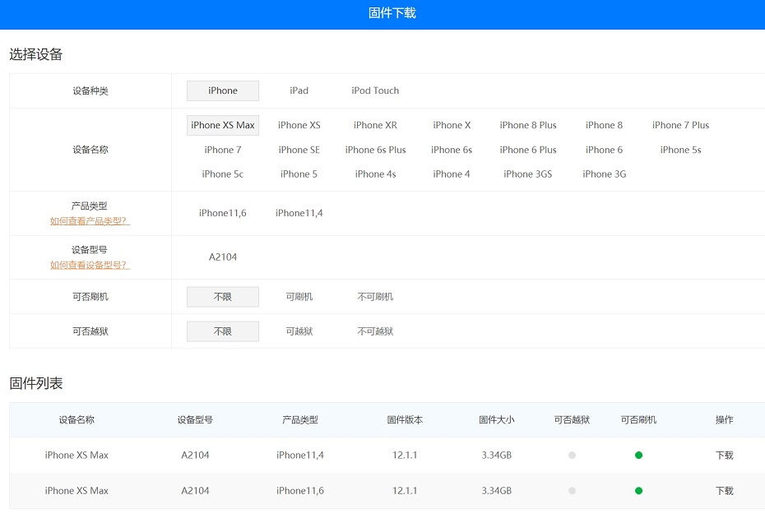
Task: Click gray jailbreak dot in iPhone11,4 row
Action: click(x=572, y=455)
